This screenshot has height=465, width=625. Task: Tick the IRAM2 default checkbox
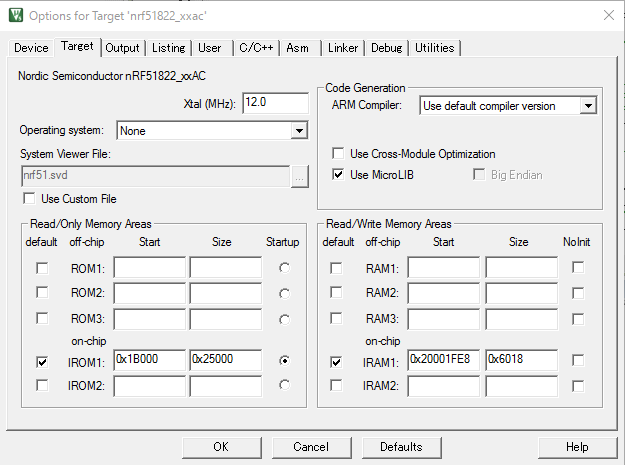[336, 385]
